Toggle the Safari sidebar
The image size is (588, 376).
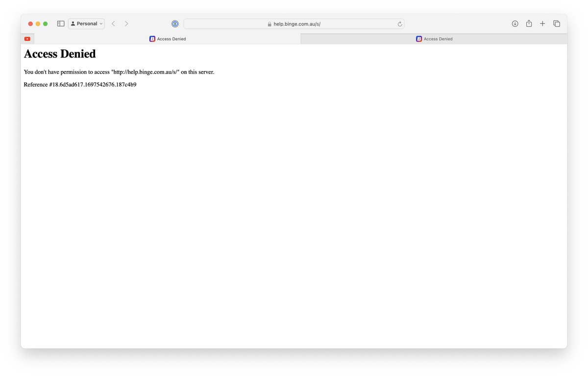click(x=61, y=24)
